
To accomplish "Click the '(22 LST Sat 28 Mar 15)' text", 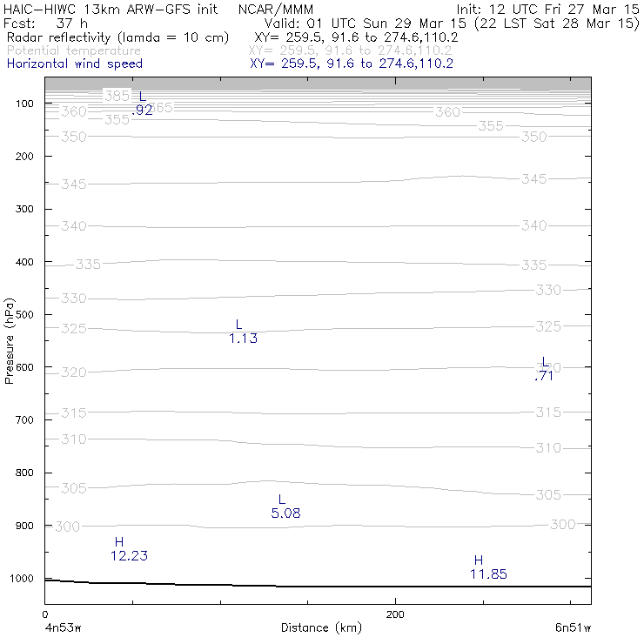I will [556, 23].
